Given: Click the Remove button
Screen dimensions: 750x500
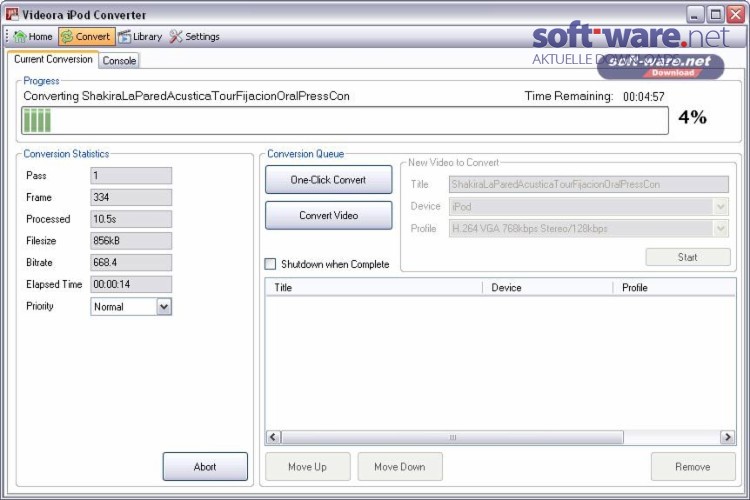Looking at the screenshot, I should point(693,467).
